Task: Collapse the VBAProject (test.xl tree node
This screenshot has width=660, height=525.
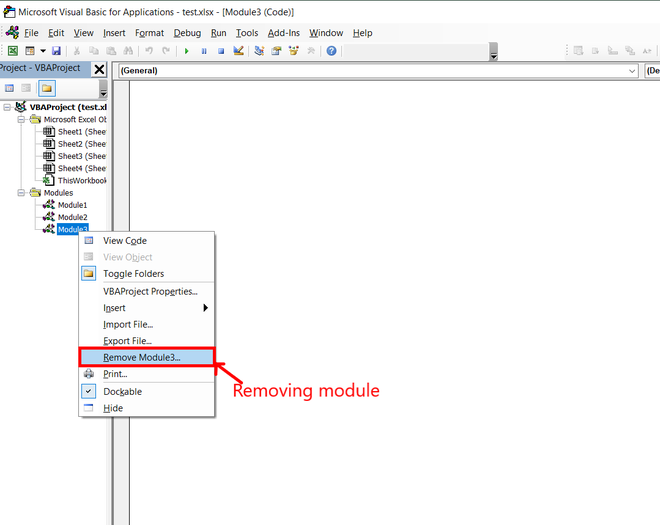Action: [x=7, y=107]
